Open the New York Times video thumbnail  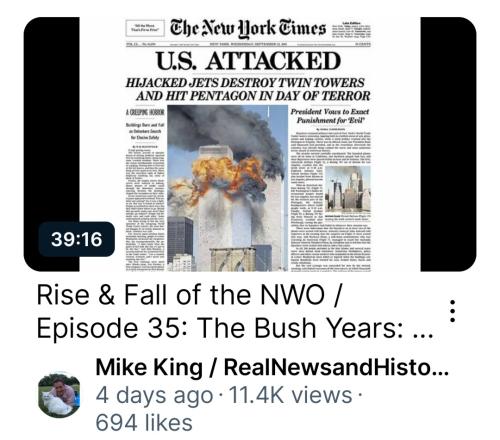pos(250,144)
